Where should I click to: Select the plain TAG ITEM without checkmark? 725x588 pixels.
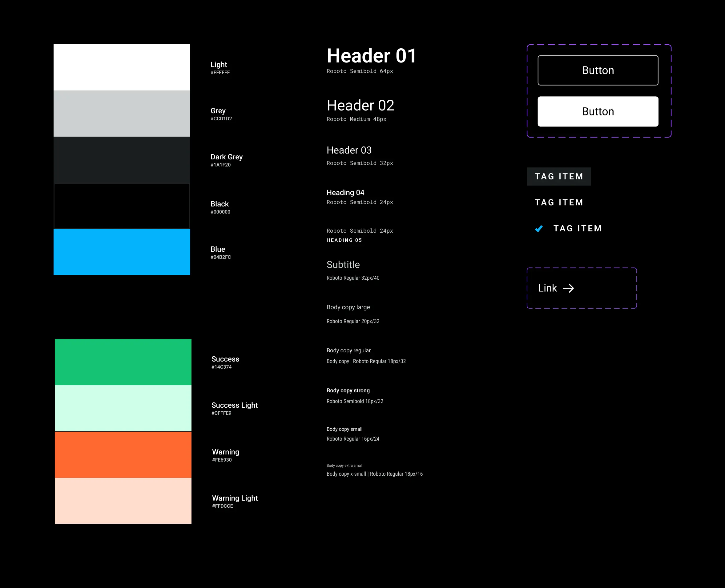[x=558, y=202]
